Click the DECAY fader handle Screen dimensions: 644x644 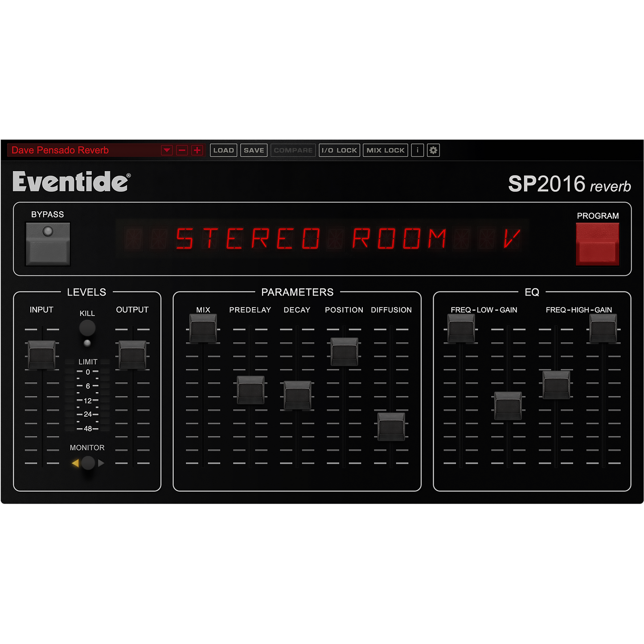pyautogui.click(x=298, y=394)
